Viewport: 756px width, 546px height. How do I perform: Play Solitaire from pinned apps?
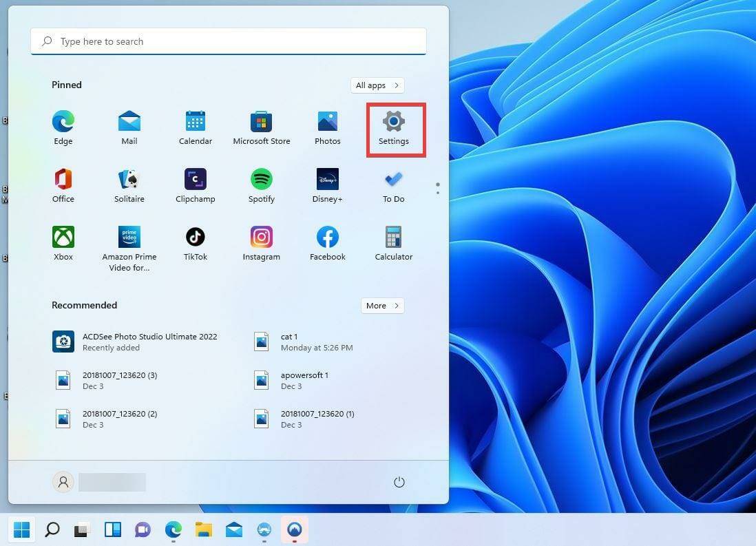pos(129,178)
